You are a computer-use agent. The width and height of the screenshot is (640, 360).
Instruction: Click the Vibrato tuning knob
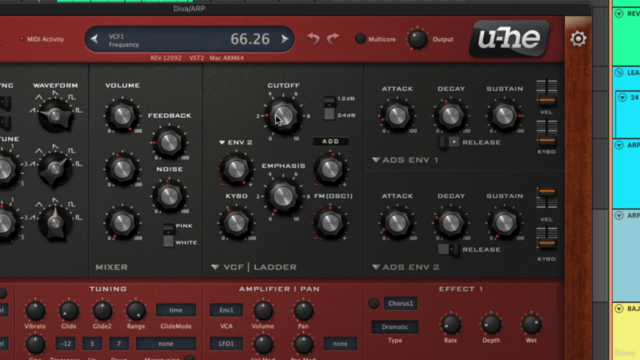coord(35,311)
